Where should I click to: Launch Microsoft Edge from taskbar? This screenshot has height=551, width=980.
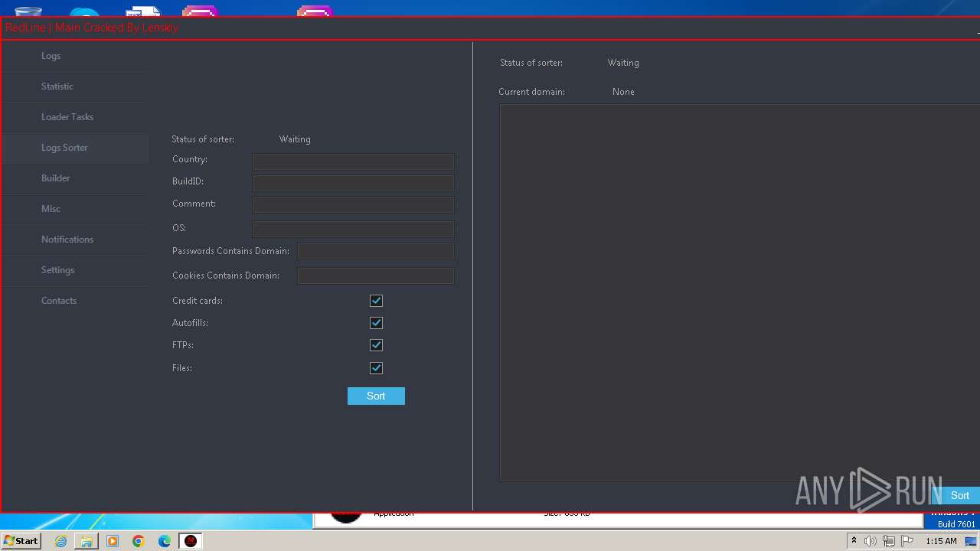(x=165, y=541)
